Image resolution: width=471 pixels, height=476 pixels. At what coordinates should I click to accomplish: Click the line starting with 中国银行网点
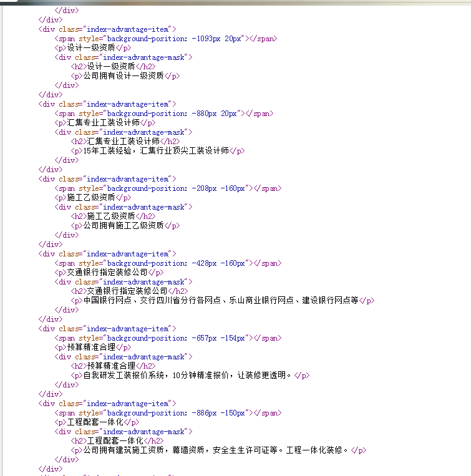point(221,301)
